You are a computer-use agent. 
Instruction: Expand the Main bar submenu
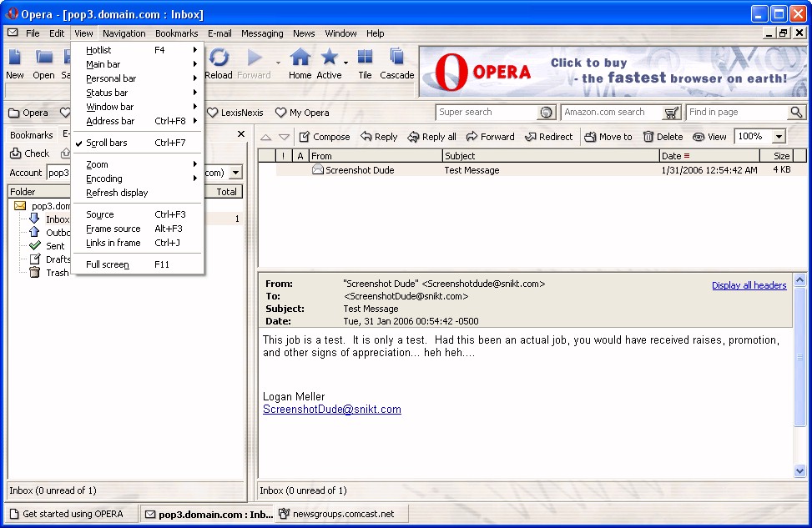click(137, 64)
